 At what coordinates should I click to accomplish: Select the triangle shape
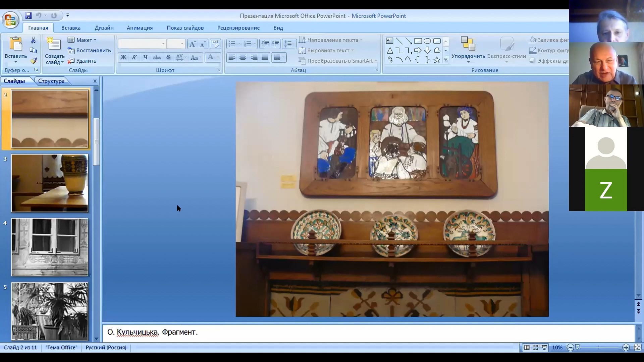[390, 51]
